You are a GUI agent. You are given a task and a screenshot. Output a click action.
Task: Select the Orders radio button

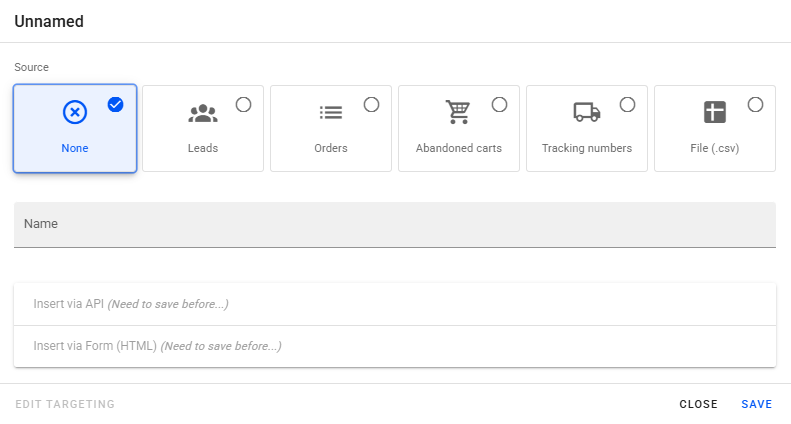pyautogui.click(x=372, y=104)
